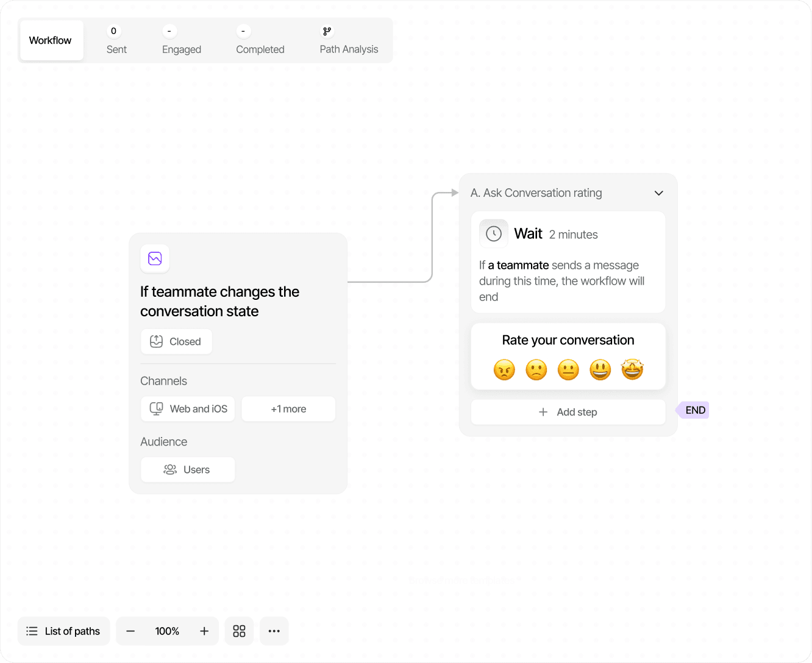Open the grid layout view icon
Image resolution: width=812 pixels, height=663 pixels.
pyautogui.click(x=239, y=631)
